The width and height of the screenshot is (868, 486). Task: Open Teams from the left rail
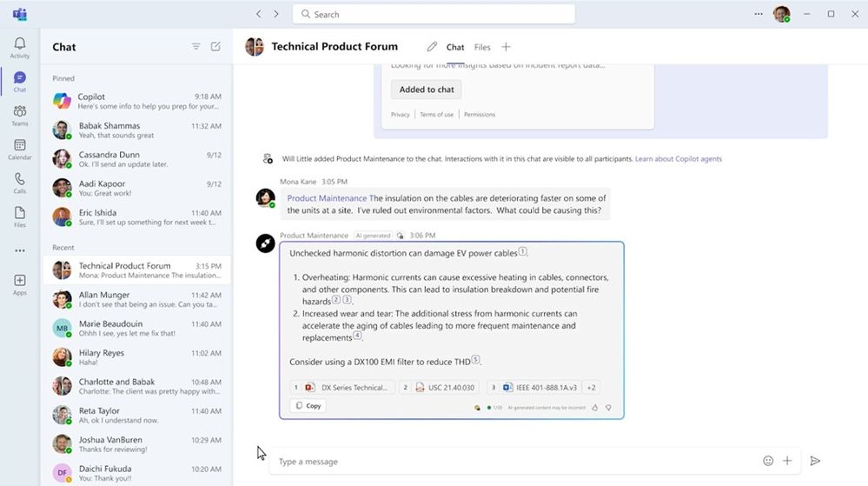(x=20, y=116)
